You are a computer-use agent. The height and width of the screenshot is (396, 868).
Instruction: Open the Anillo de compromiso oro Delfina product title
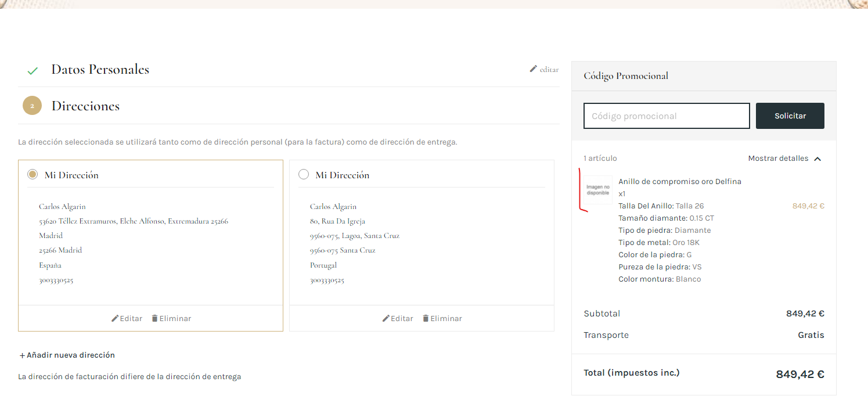point(679,182)
